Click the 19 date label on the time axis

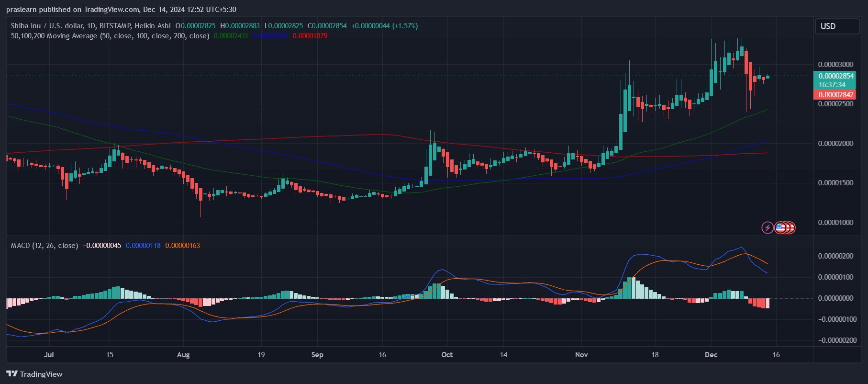point(261,355)
